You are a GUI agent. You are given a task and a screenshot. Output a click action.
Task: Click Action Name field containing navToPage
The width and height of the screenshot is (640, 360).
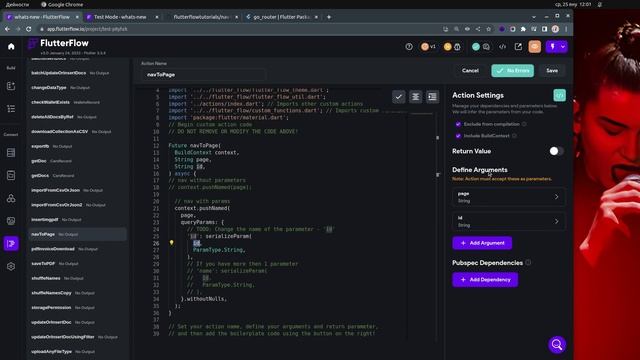coord(203,75)
